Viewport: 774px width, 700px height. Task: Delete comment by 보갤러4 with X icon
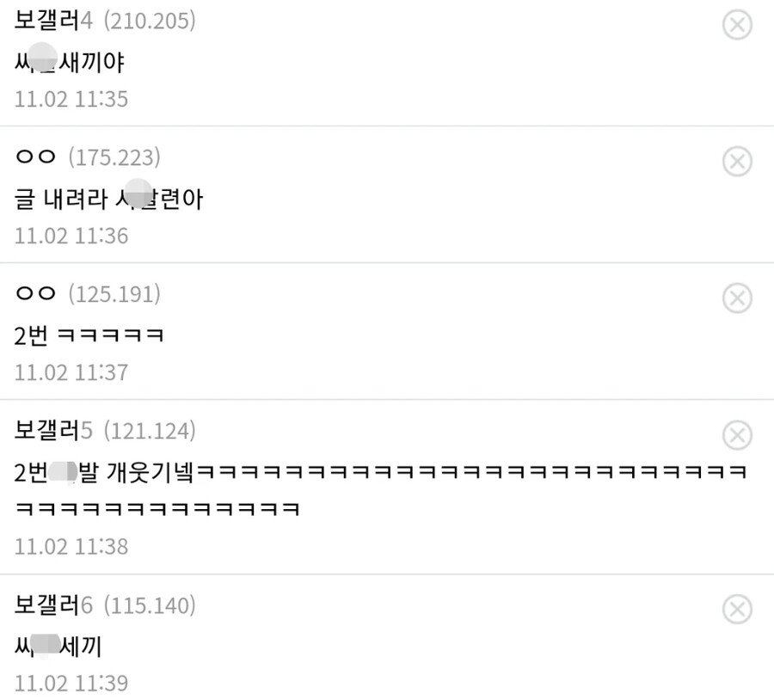point(737,25)
